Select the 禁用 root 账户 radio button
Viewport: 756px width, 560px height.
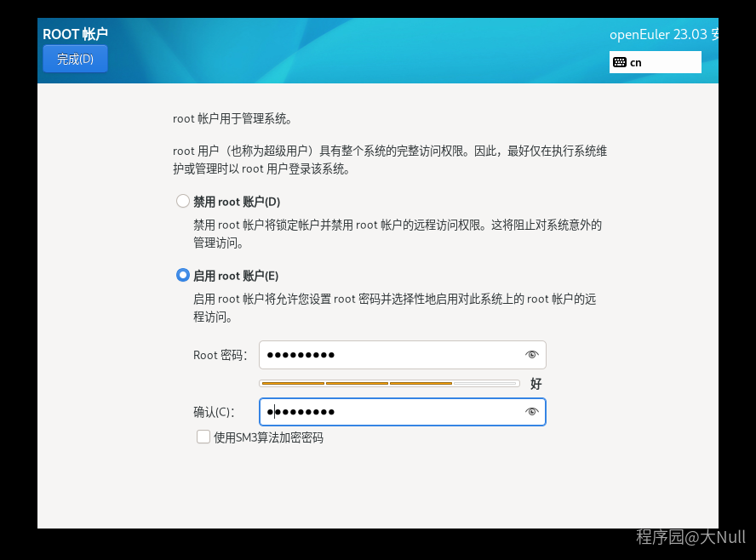pyautogui.click(x=182, y=202)
